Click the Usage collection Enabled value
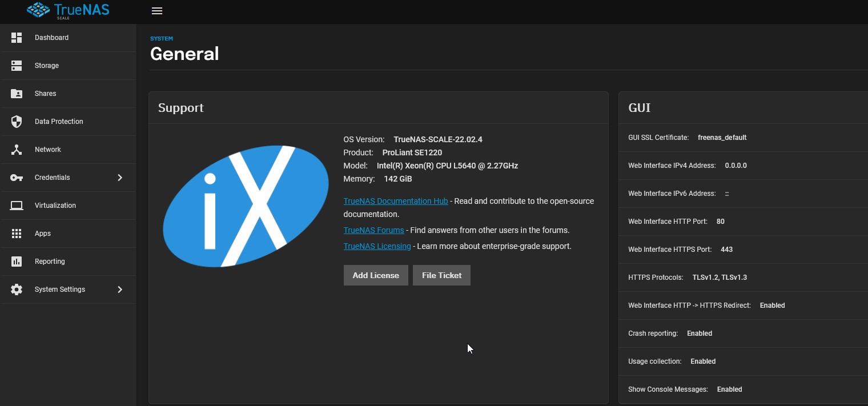 coord(703,361)
